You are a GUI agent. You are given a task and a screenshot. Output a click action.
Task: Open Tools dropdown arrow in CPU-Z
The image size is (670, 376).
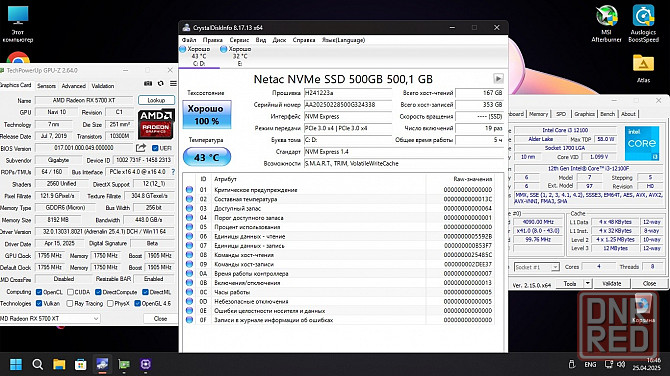pyautogui.click(x=588, y=283)
